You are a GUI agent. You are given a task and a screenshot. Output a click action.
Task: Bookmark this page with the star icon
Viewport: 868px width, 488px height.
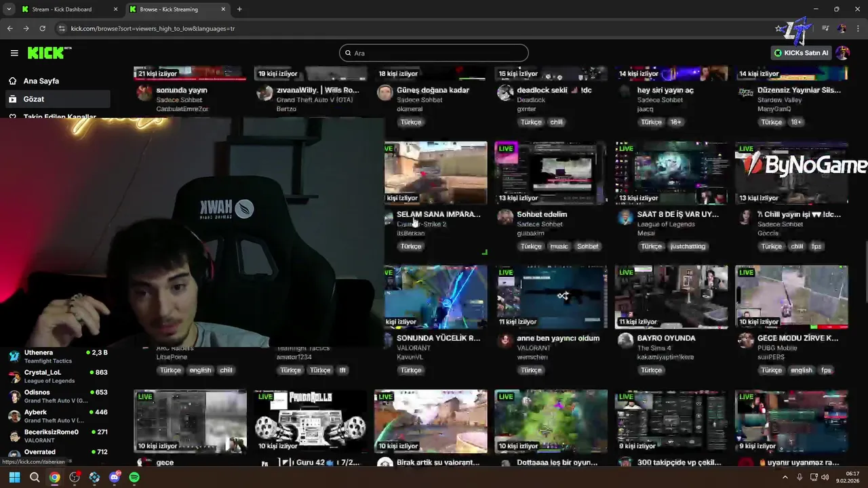pos(778,28)
